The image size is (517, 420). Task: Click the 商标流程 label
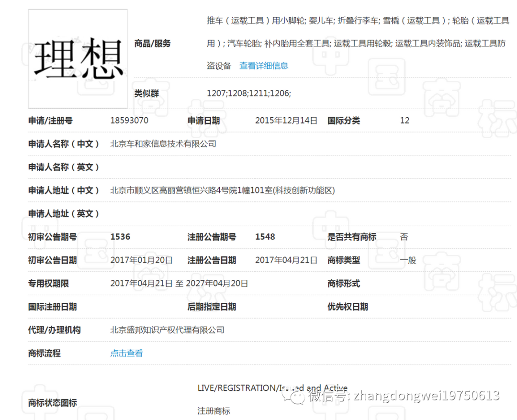click(x=45, y=354)
